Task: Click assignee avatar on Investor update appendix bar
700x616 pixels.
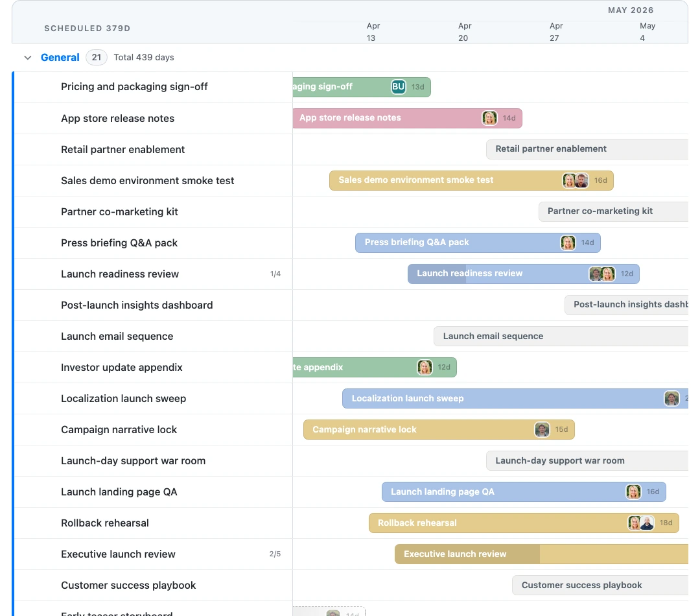Action: coord(425,367)
